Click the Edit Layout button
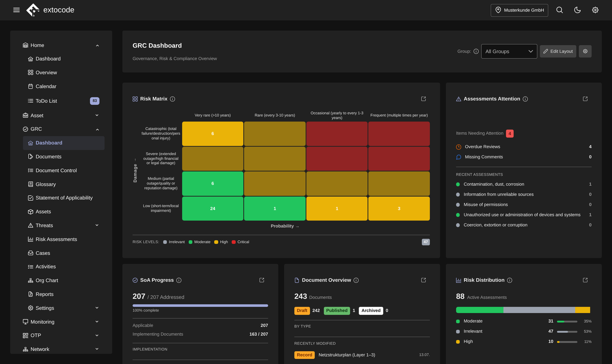The height and width of the screenshot is (364, 612). coord(558,51)
